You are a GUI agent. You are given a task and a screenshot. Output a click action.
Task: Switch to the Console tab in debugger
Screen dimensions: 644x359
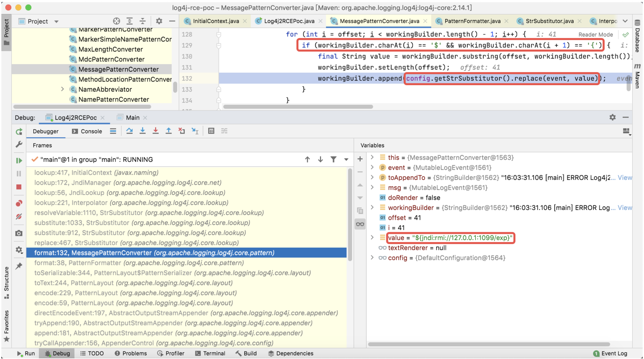[87, 131]
